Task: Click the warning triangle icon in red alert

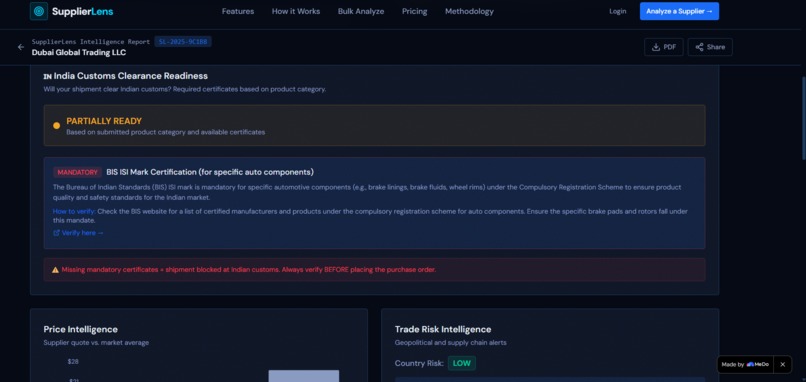Action: point(56,269)
